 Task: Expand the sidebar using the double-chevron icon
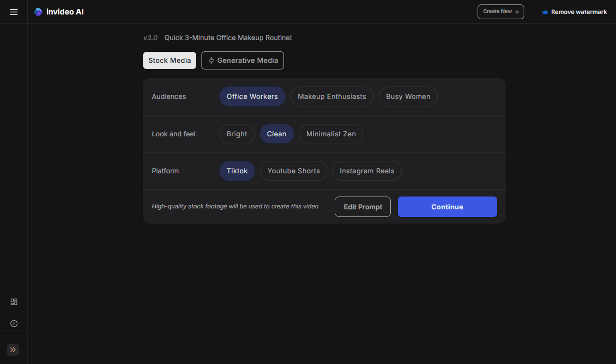pyautogui.click(x=13, y=350)
